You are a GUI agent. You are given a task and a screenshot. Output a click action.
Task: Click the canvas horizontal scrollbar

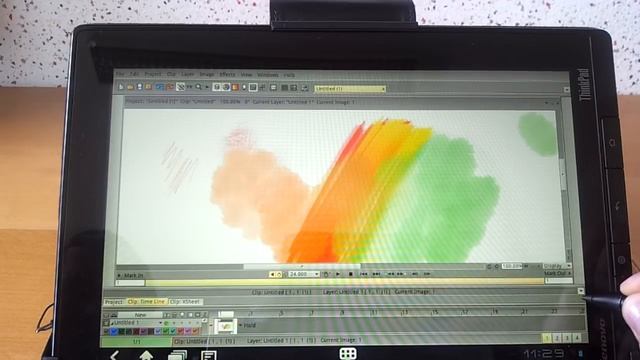[x=302, y=267]
